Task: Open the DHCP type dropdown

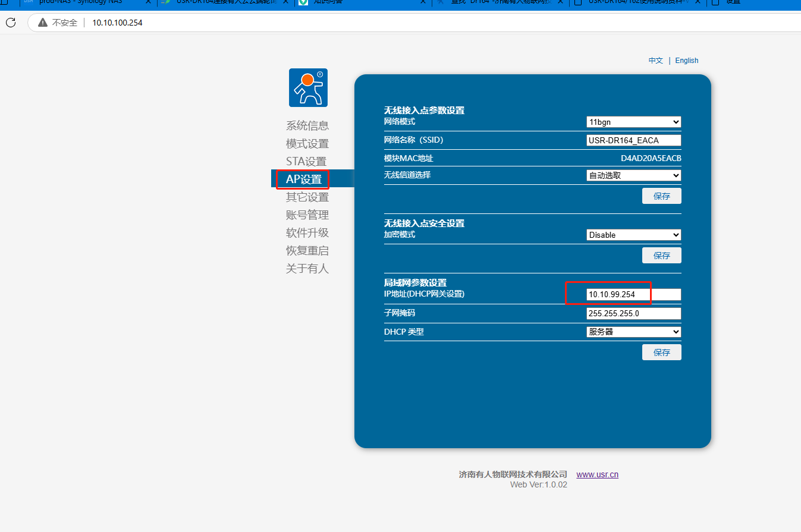Action: coord(633,332)
